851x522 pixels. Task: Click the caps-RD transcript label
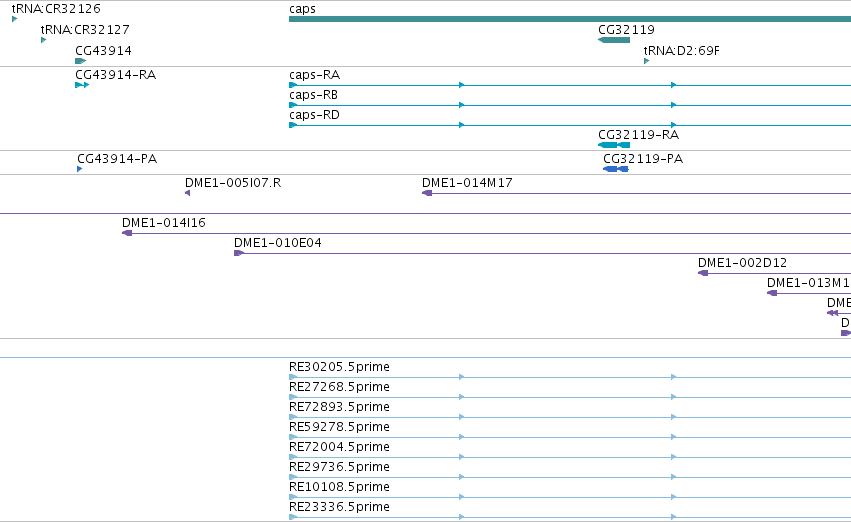[x=314, y=114]
